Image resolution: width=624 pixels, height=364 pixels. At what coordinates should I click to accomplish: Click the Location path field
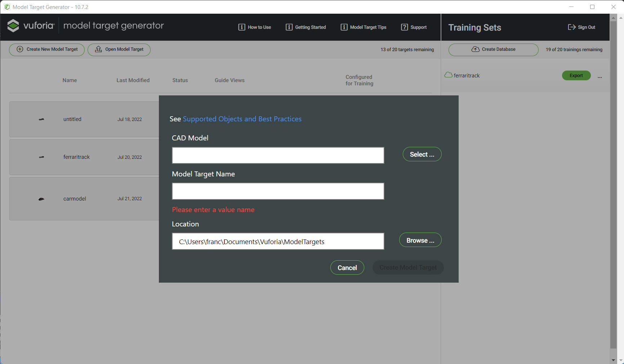(278, 241)
